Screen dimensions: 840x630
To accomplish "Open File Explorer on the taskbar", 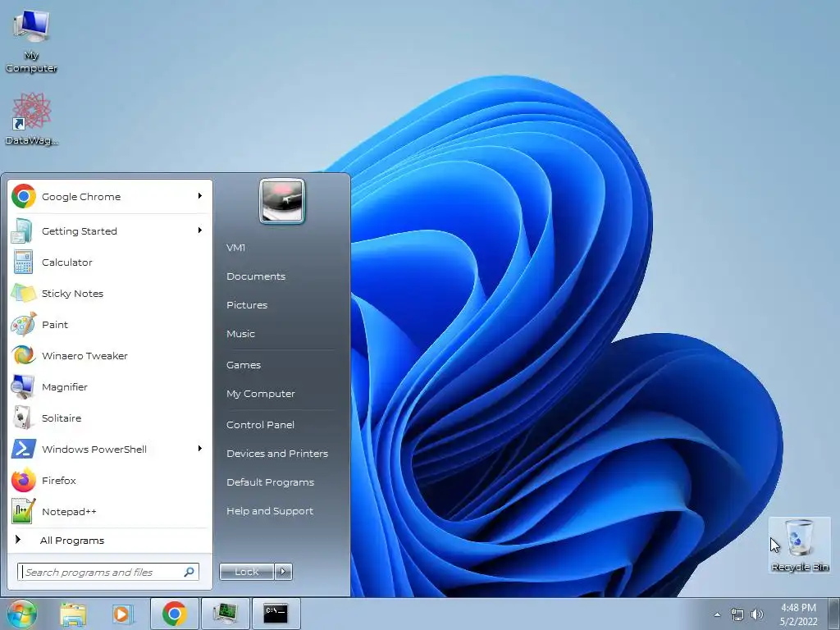I will [73, 614].
